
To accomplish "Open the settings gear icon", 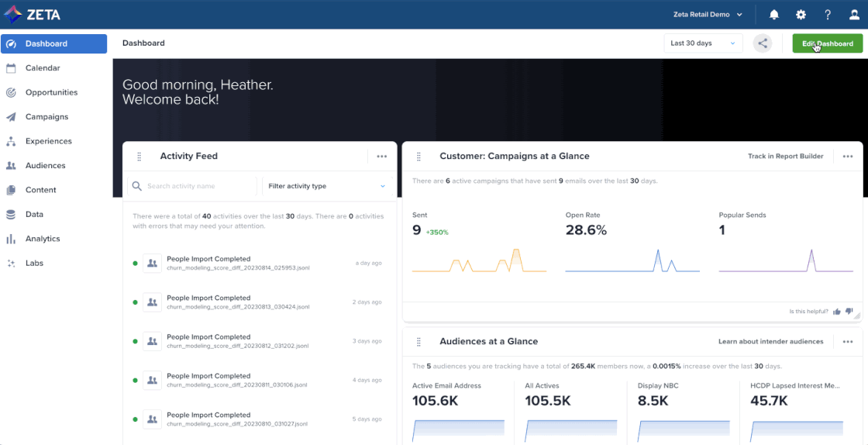I will coord(801,15).
